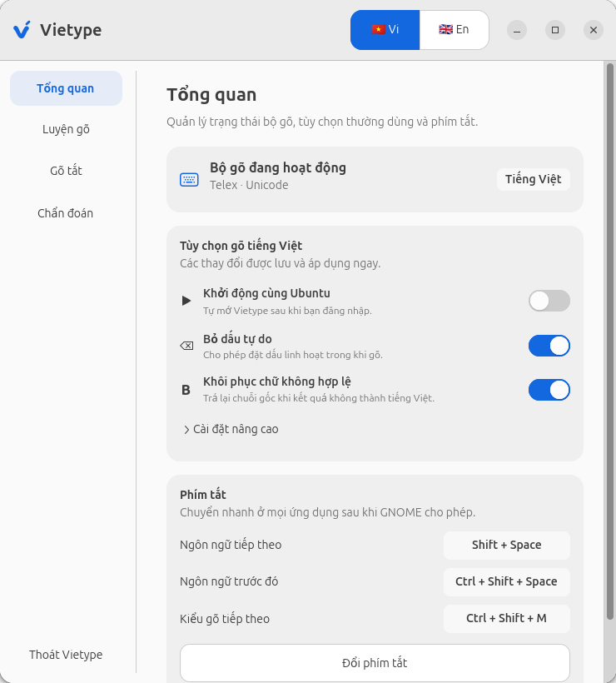This screenshot has width=616, height=683.
Task: Click Thoát Vietype to quit
Action: (x=66, y=655)
